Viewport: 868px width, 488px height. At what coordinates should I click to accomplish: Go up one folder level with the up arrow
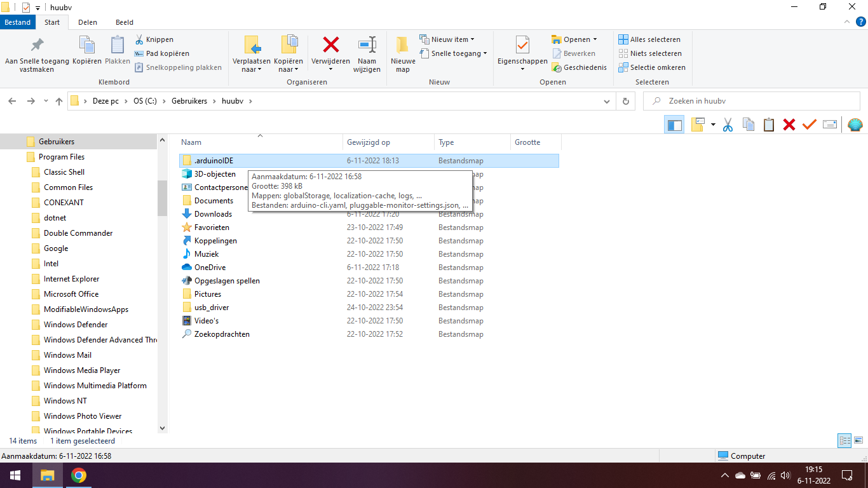(x=59, y=101)
